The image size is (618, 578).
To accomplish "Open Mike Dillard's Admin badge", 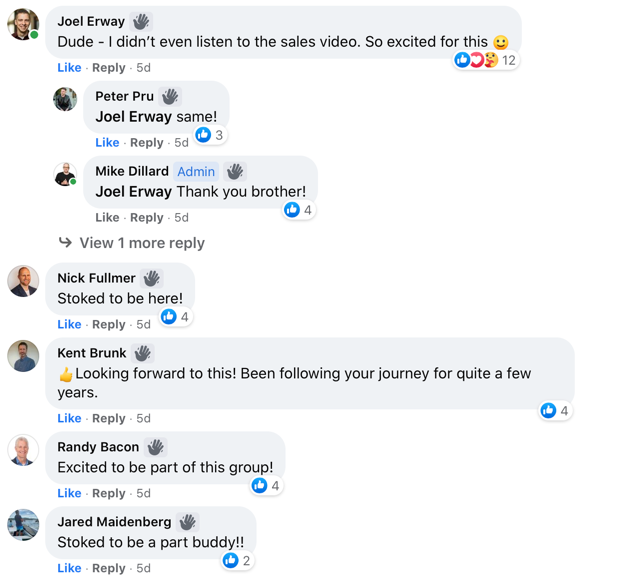I will 196,171.
